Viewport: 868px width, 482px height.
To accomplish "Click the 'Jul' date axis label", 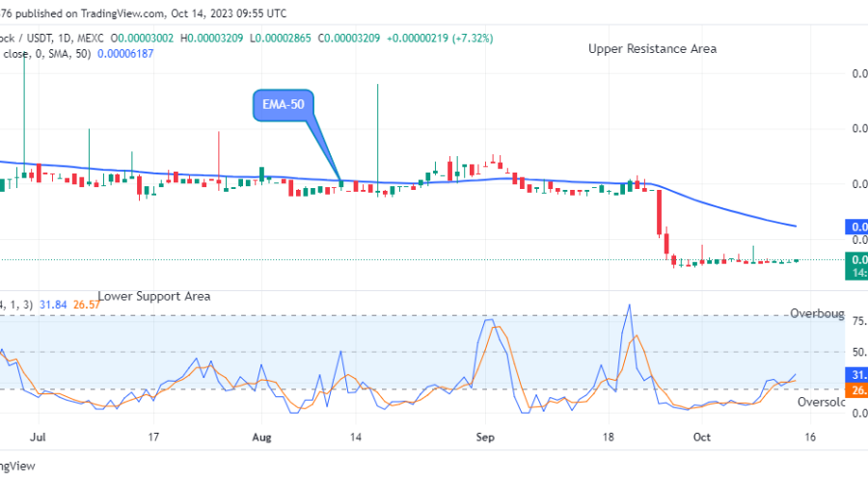I will pos(38,438).
